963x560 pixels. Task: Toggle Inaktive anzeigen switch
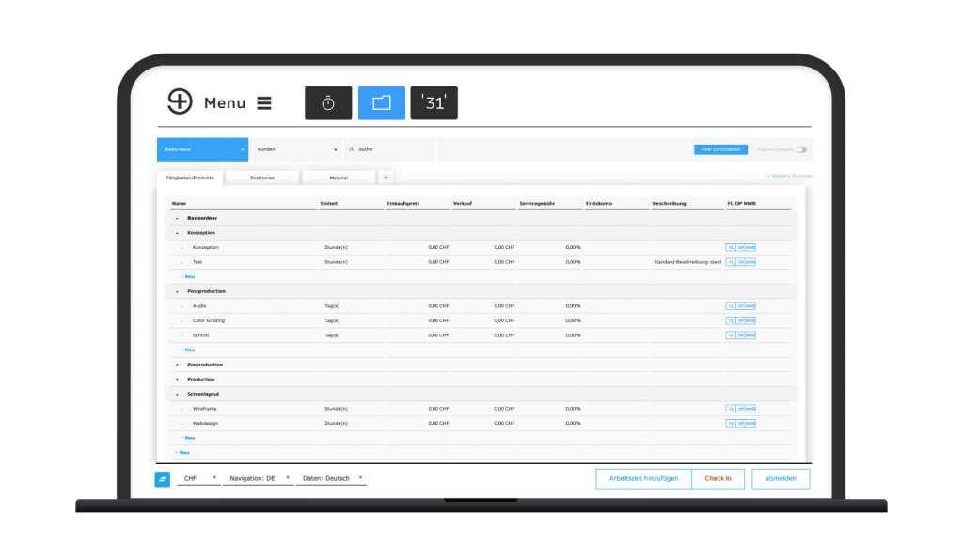(x=801, y=149)
